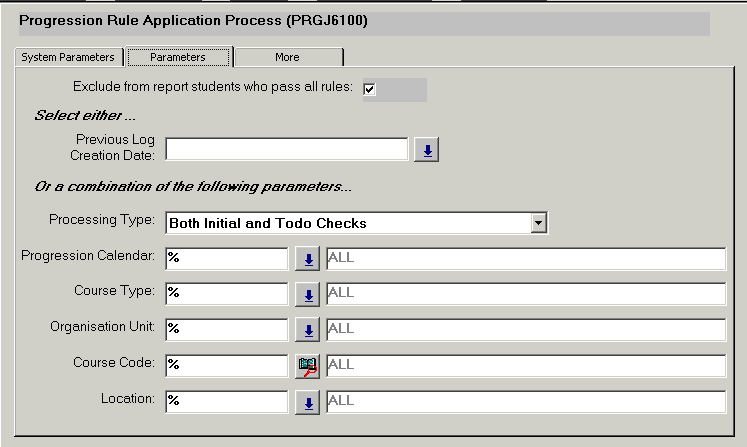
Task: Click the Previous Log Creation Date lookup arrow
Action: point(427,150)
